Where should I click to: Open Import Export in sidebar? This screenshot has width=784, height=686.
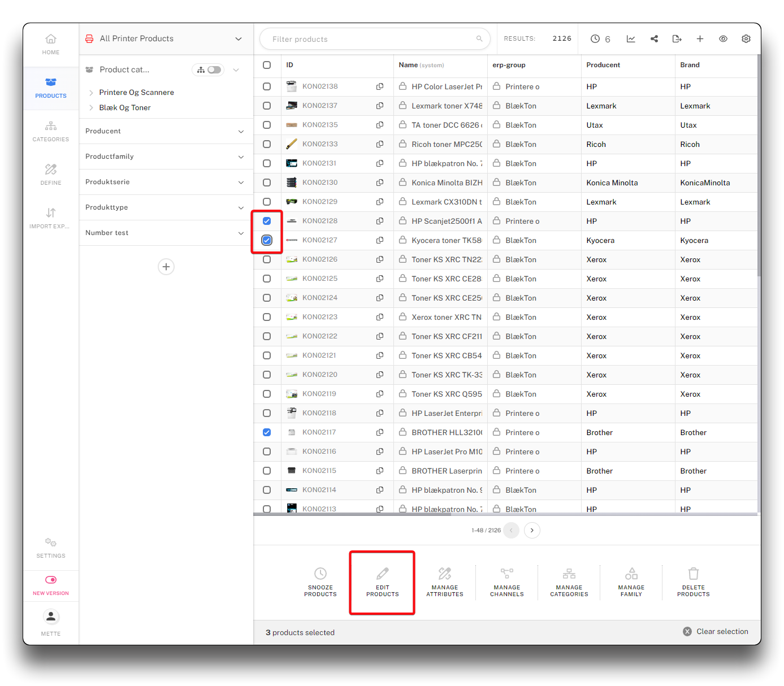(51, 218)
